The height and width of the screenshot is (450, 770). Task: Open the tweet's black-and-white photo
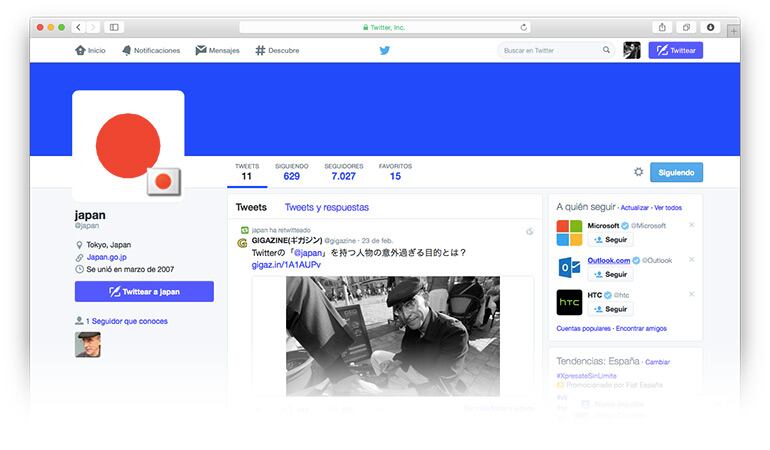(393, 336)
